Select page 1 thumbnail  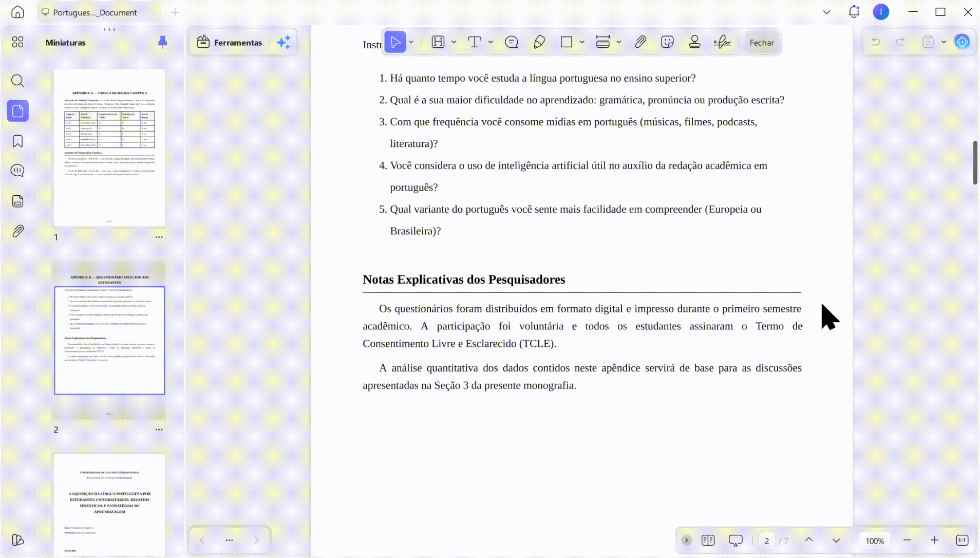(109, 148)
